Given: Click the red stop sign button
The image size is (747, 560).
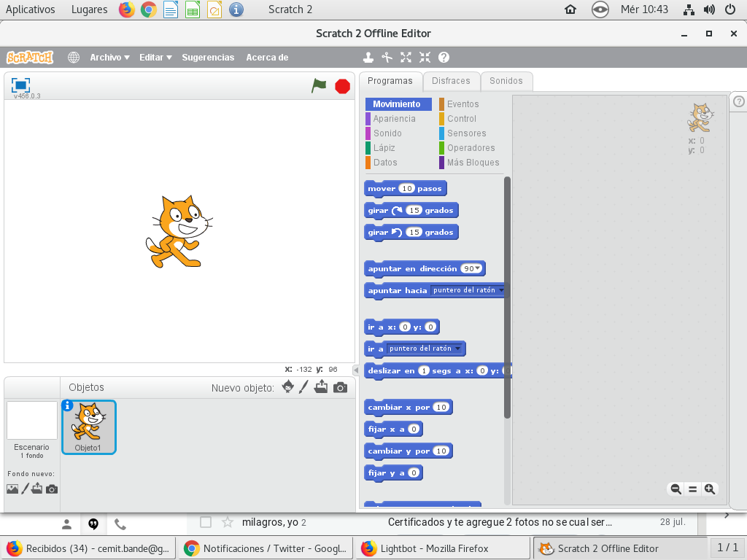Looking at the screenshot, I should pos(342,87).
